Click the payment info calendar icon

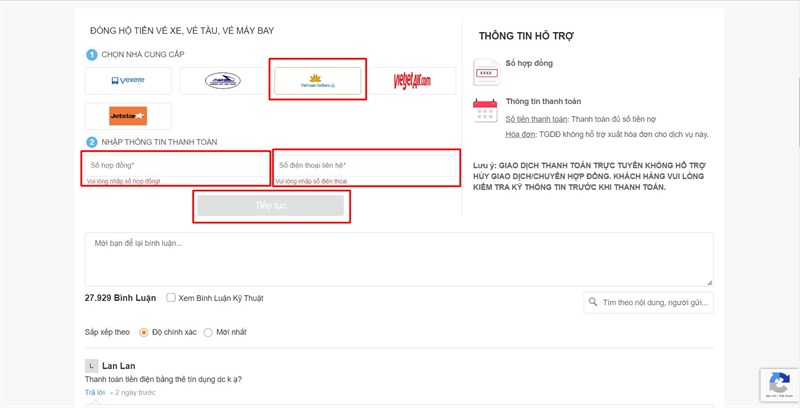486,109
